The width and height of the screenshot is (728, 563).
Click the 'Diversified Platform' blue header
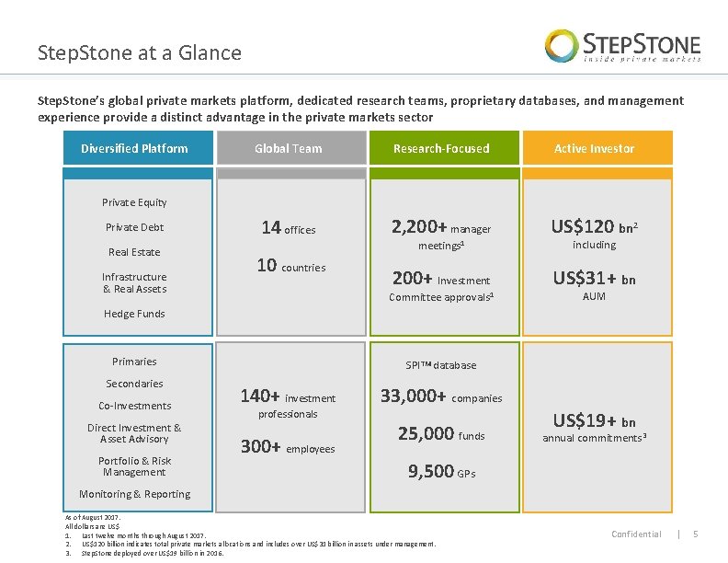[x=138, y=148]
